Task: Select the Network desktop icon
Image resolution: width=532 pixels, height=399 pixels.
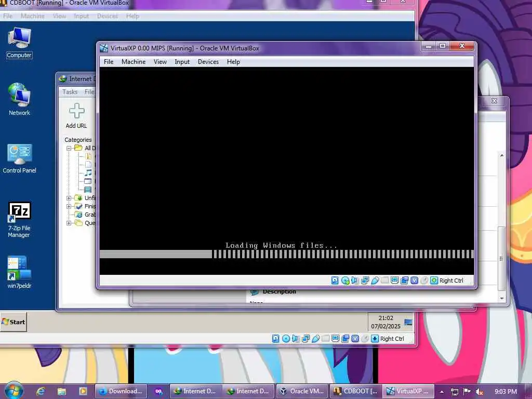Action: 19,99
